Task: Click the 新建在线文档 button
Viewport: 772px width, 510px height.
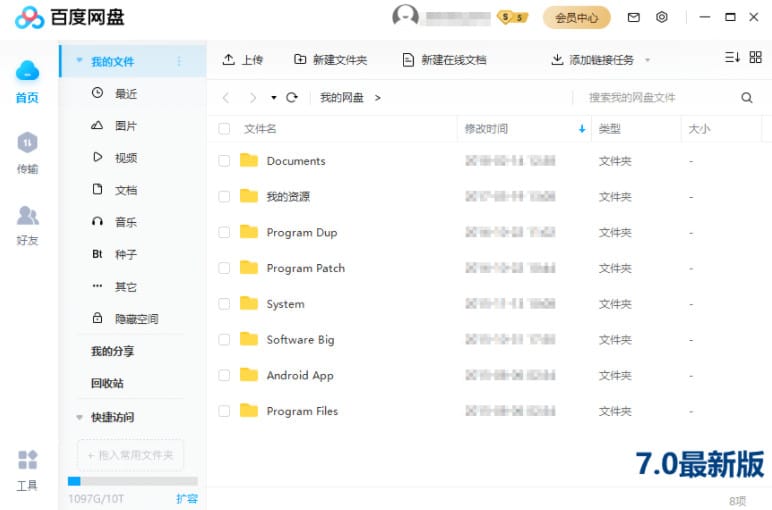Action: pyautogui.click(x=444, y=60)
